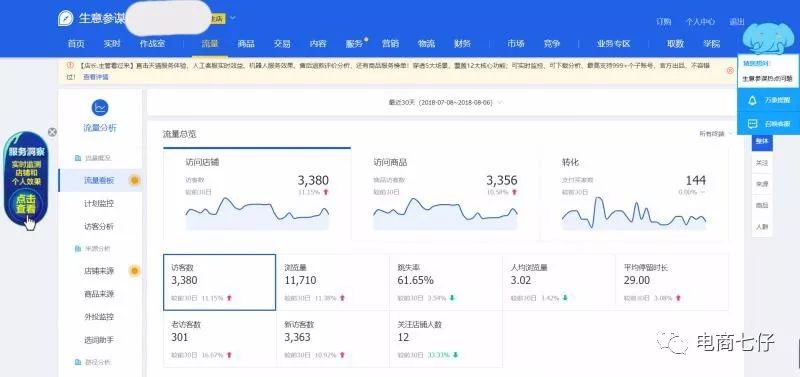The height and width of the screenshot is (377, 800).
Task: Select the 人均浏览量 3.02 metric tile
Action: 559,282
